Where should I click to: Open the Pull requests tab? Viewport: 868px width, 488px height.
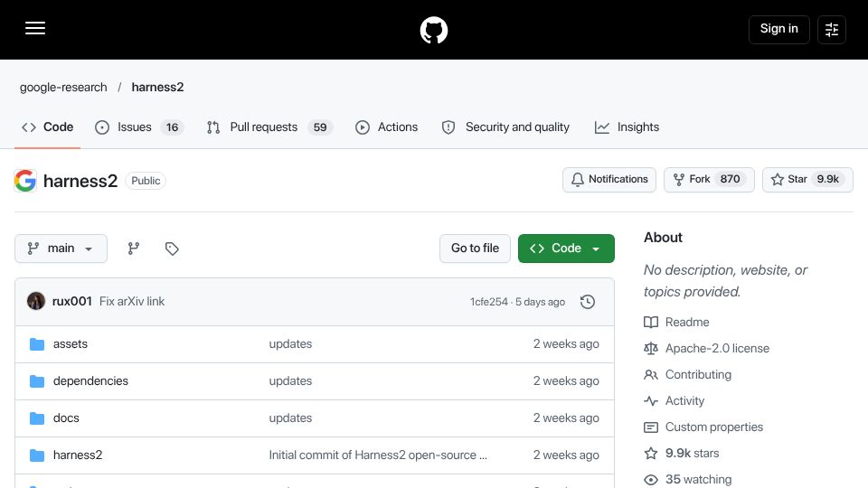[269, 127]
